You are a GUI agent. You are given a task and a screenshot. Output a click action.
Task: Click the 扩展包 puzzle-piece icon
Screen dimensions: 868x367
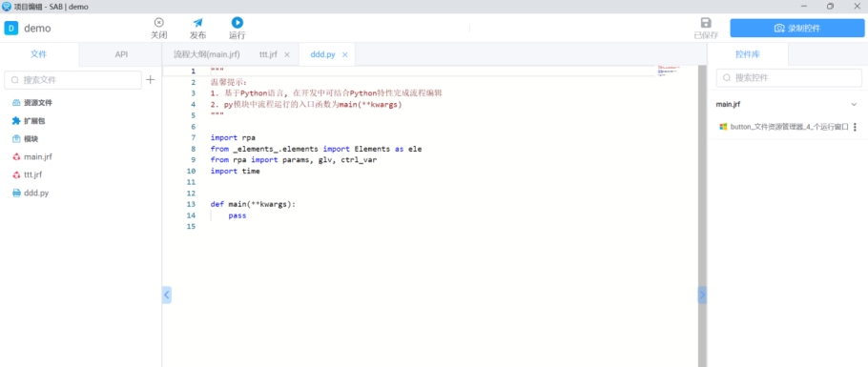coord(16,121)
